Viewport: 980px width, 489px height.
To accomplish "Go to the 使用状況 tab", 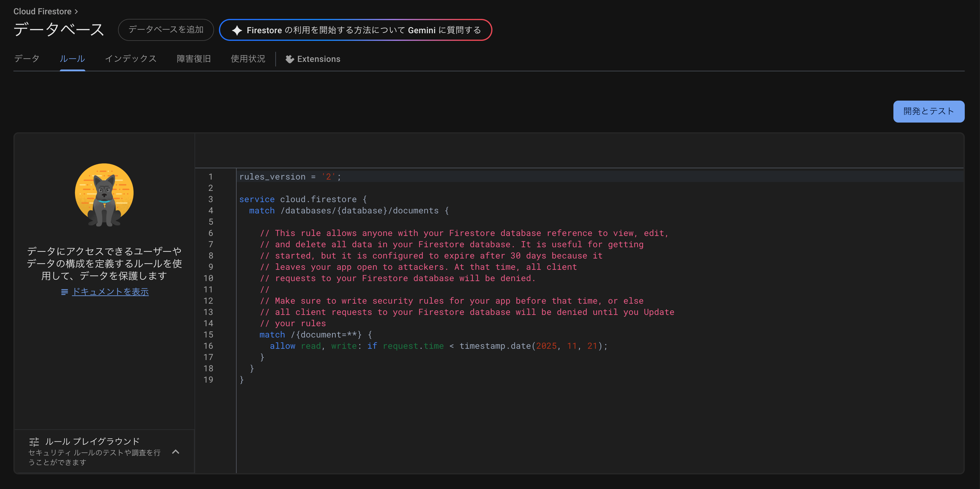I will pos(248,59).
